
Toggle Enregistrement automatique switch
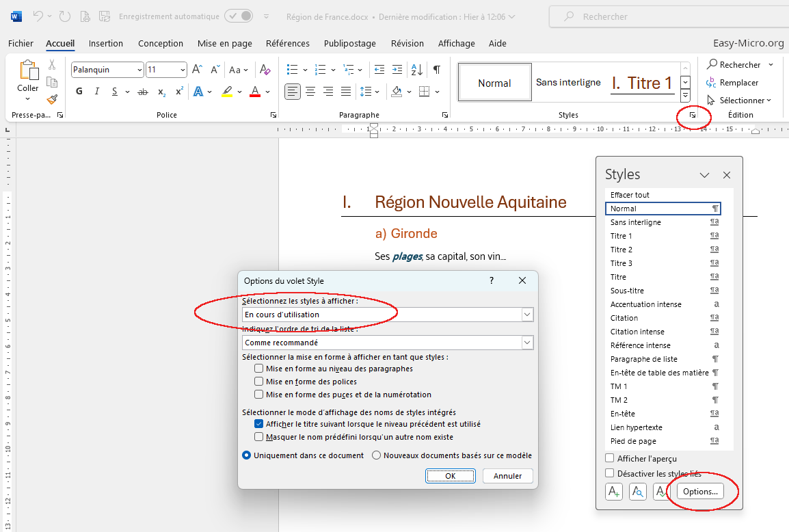pyautogui.click(x=239, y=16)
